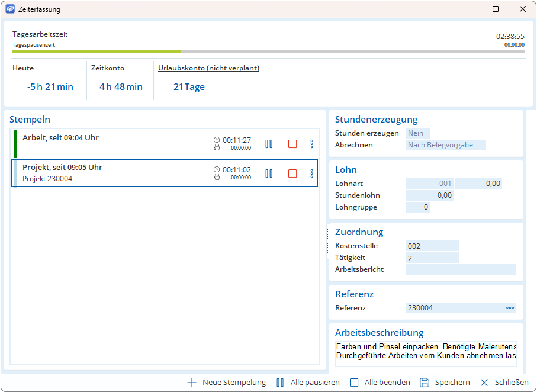Screen dimensions: 537x392
Task: Click the Tagesarbeitszeit progress bar
Action: [x=268, y=52]
